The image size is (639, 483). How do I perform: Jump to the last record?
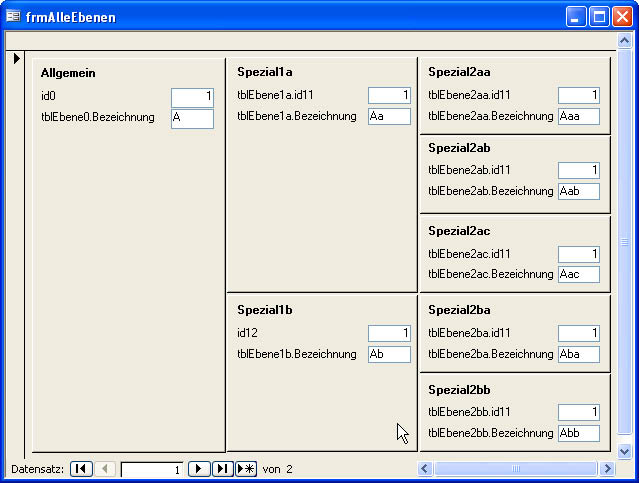[222, 469]
